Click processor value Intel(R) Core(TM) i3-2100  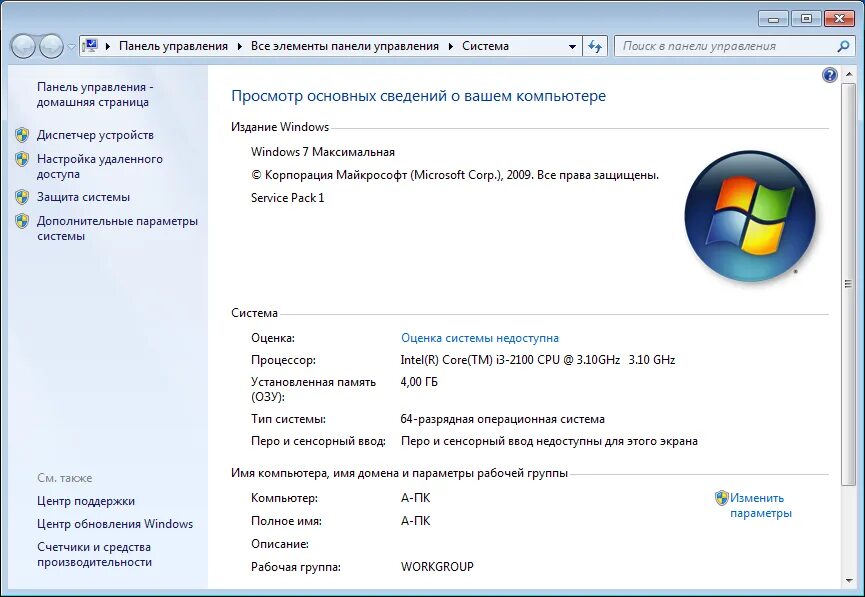(538, 360)
